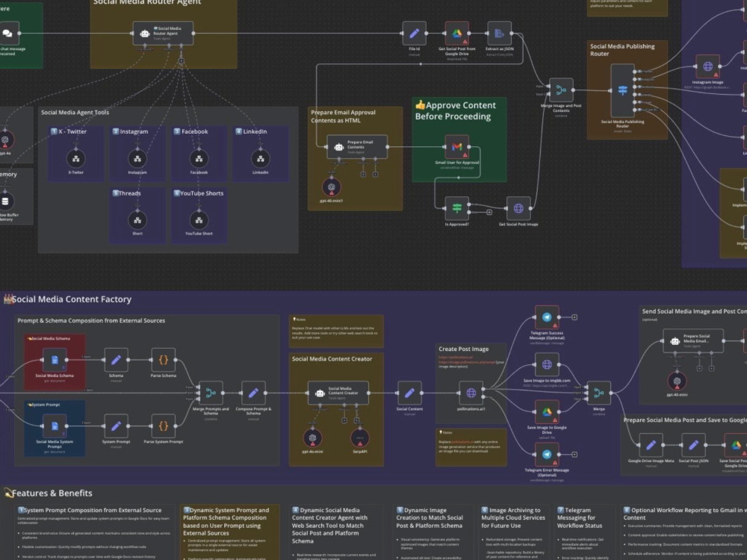747x560 pixels.
Task: Open the Social Media Schema document node
Action: click(55, 360)
